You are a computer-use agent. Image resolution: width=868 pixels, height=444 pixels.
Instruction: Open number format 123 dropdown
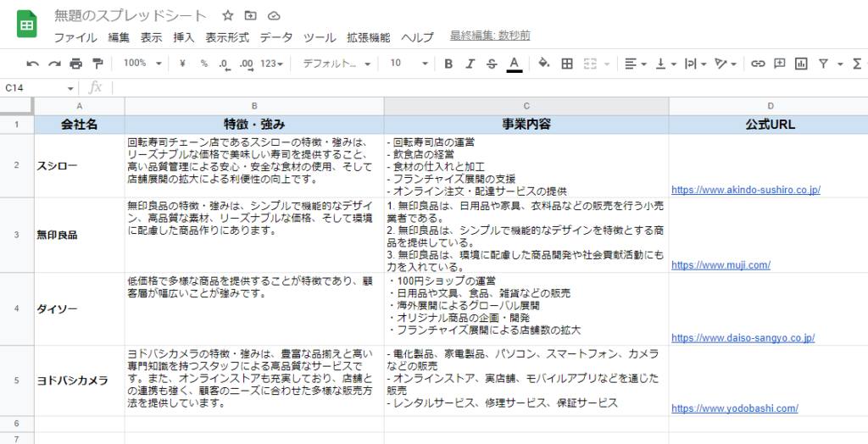[x=271, y=64]
